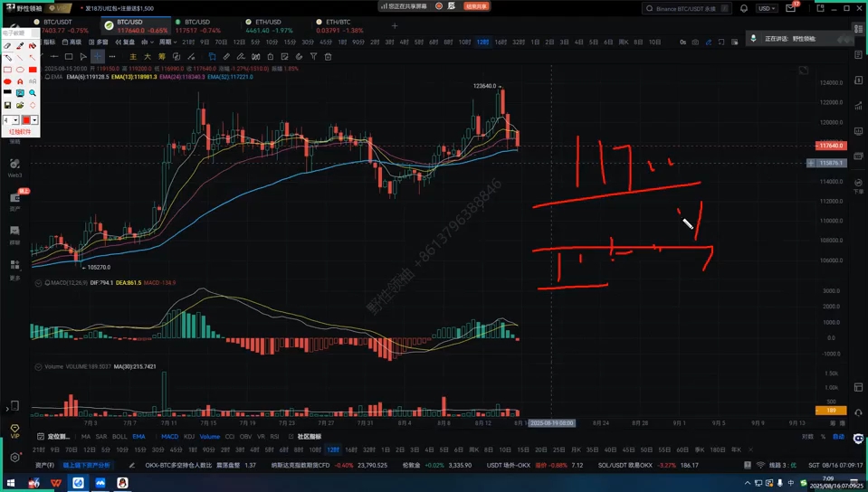Screen dimensions: 868x492
Task: Click the 117640.0 current price label
Action: [831, 146]
